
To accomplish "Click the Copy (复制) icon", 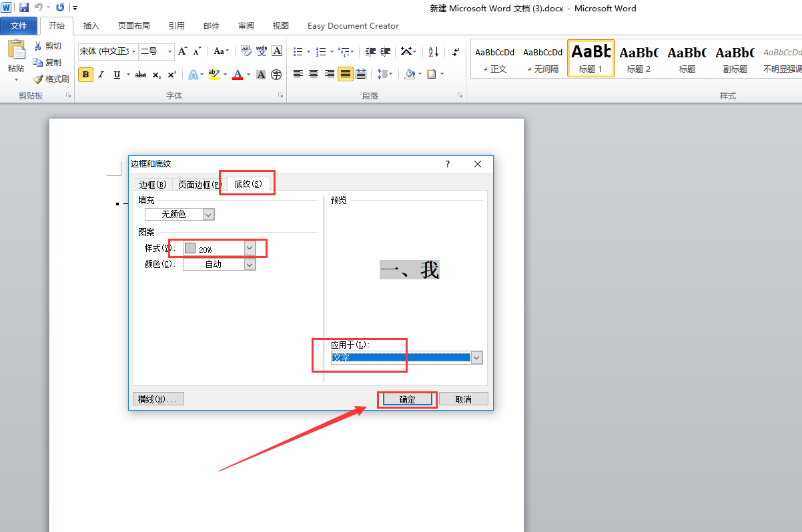I will [x=38, y=62].
